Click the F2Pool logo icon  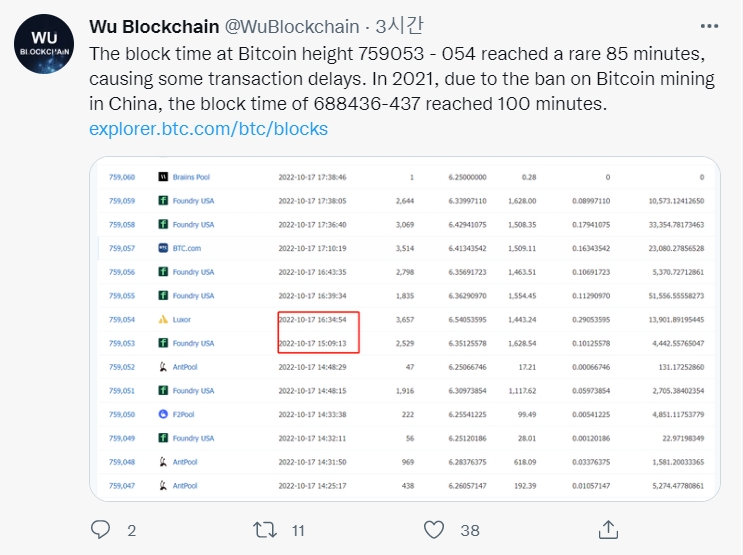coord(163,414)
